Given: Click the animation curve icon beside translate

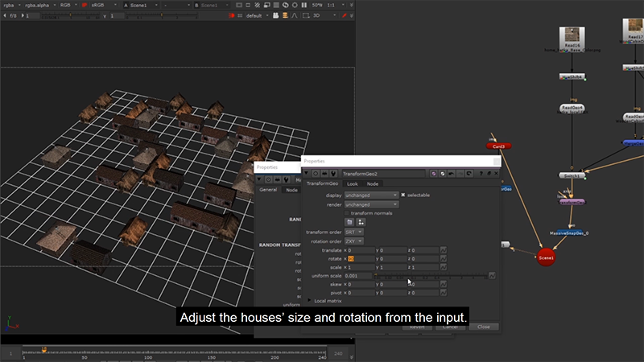Looking at the screenshot, I should pyautogui.click(x=443, y=250).
